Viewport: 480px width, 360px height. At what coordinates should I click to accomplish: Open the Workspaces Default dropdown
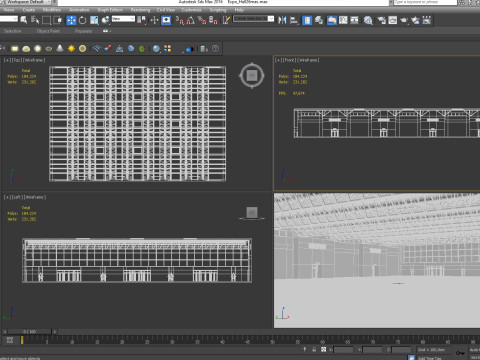29,2
